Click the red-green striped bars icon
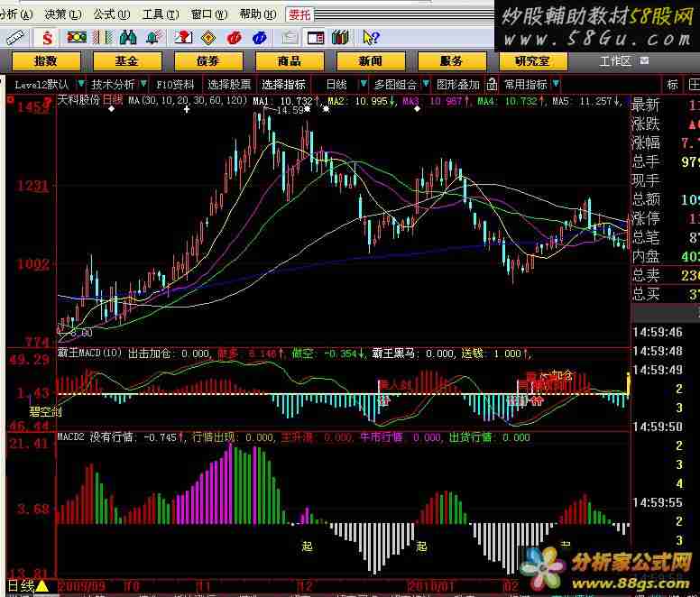 tap(103, 38)
